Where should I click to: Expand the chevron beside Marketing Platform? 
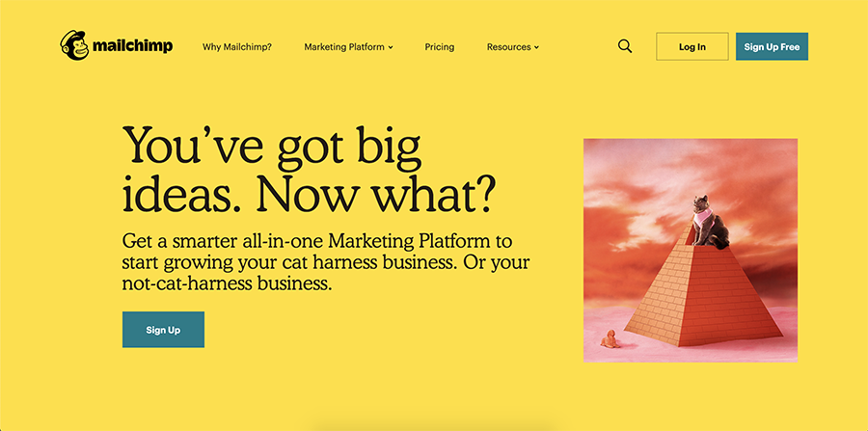pyautogui.click(x=391, y=47)
